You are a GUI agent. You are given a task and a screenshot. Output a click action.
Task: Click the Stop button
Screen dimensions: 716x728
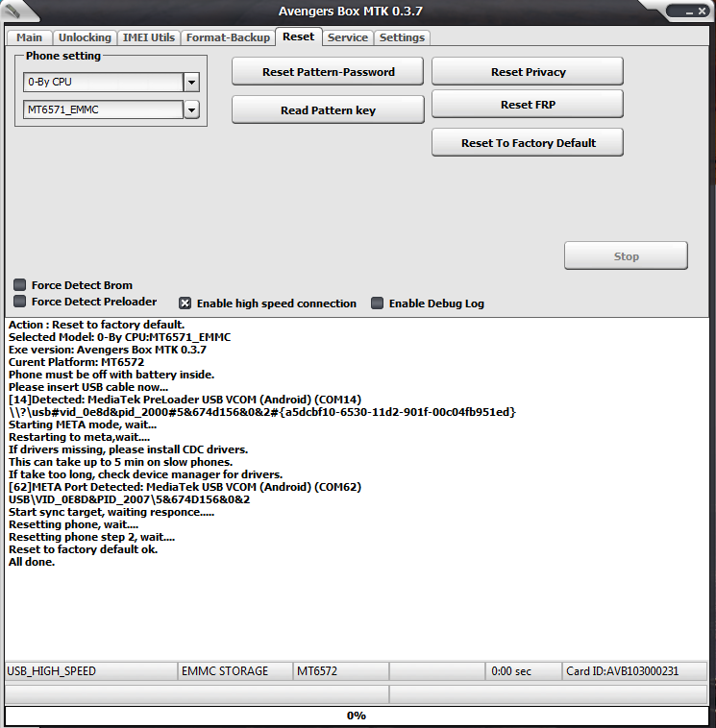click(626, 255)
